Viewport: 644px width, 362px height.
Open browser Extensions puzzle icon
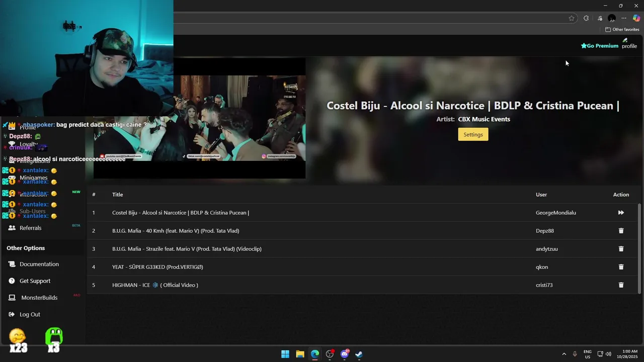coord(586,18)
